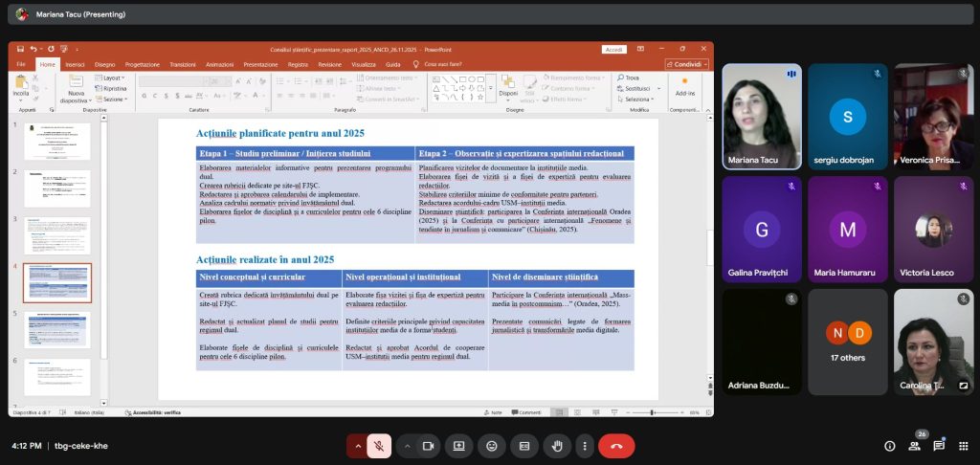Image resolution: width=980 pixels, height=465 pixels.
Task: Toggle the camera on or off
Action: click(428, 446)
